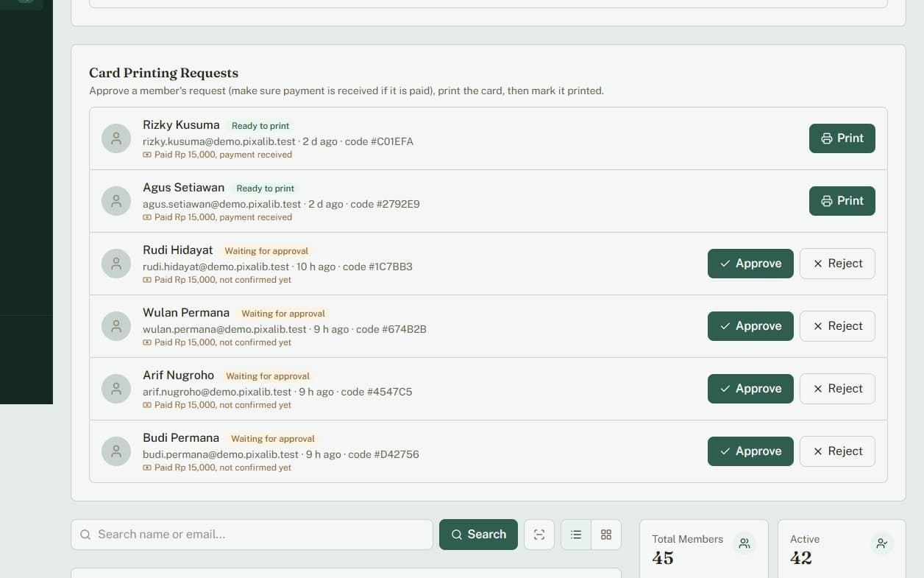Click Arif Nugroho's avatar icon
This screenshot has height=578, width=924.
(116, 389)
